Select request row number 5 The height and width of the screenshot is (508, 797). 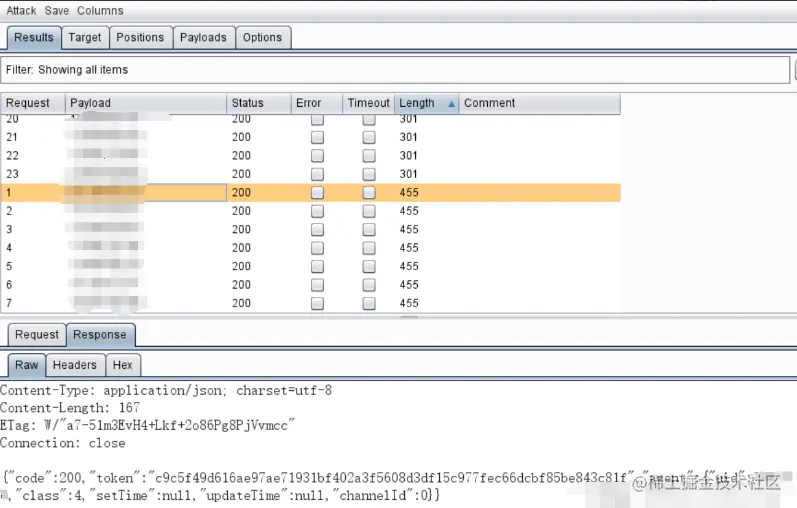[x=310, y=266]
